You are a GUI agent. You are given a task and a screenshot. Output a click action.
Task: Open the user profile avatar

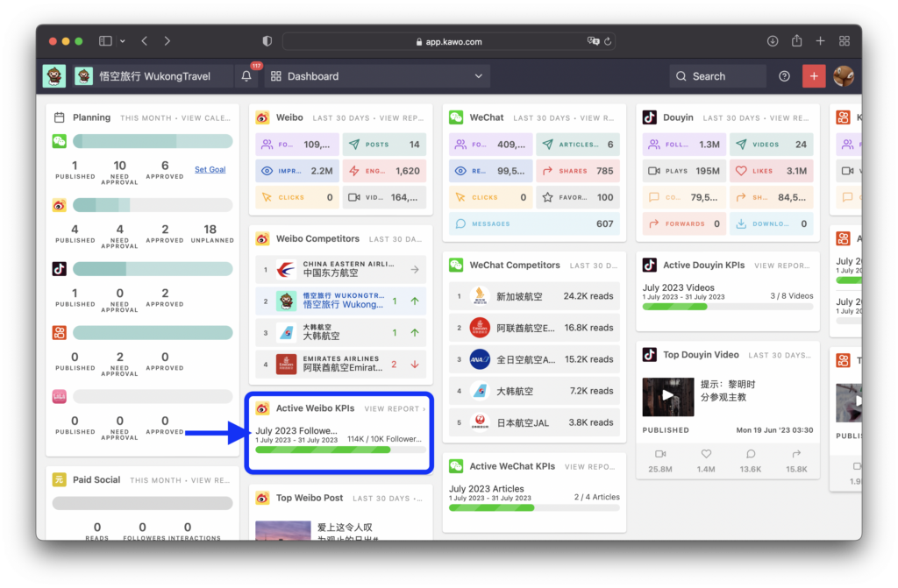843,76
